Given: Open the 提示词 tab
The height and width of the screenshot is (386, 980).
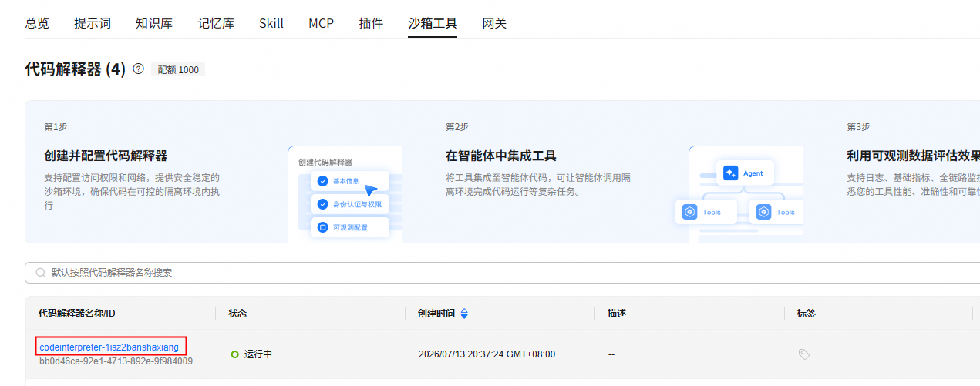Looking at the screenshot, I should point(93,23).
